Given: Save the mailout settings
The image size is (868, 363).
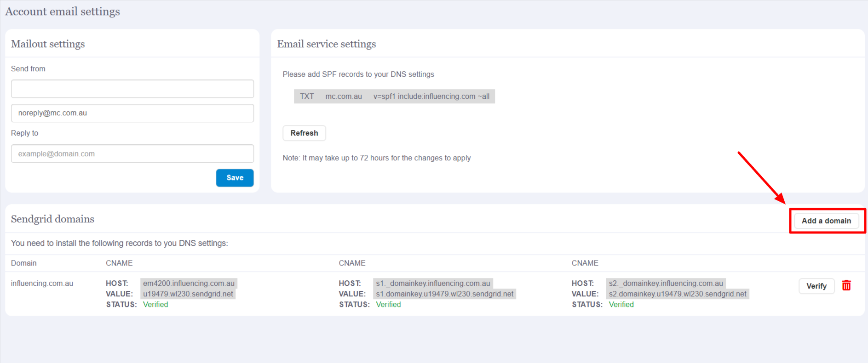Looking at the screenshot, I should 235,178.
